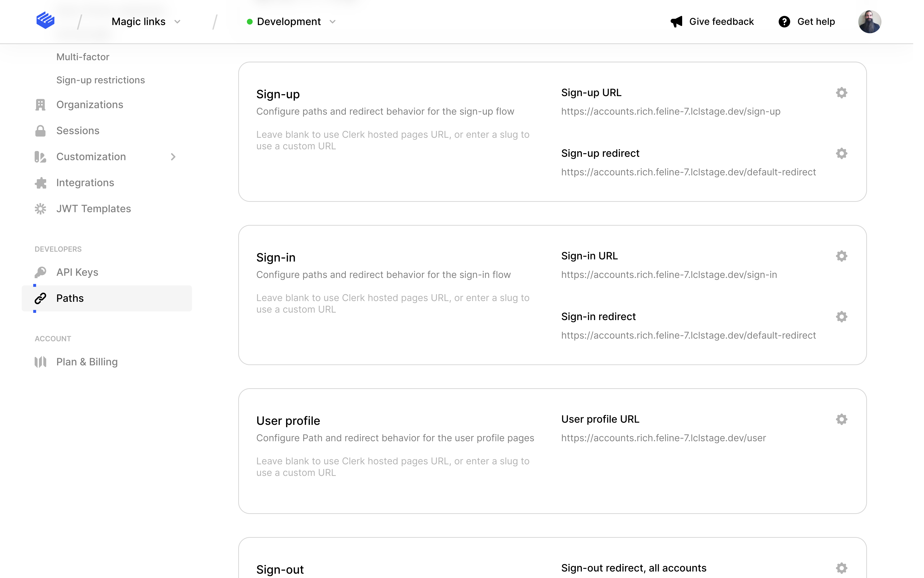Screen dimensions: 924x578
Task: Click the Organizations building icon
Action: coord(40,105)
